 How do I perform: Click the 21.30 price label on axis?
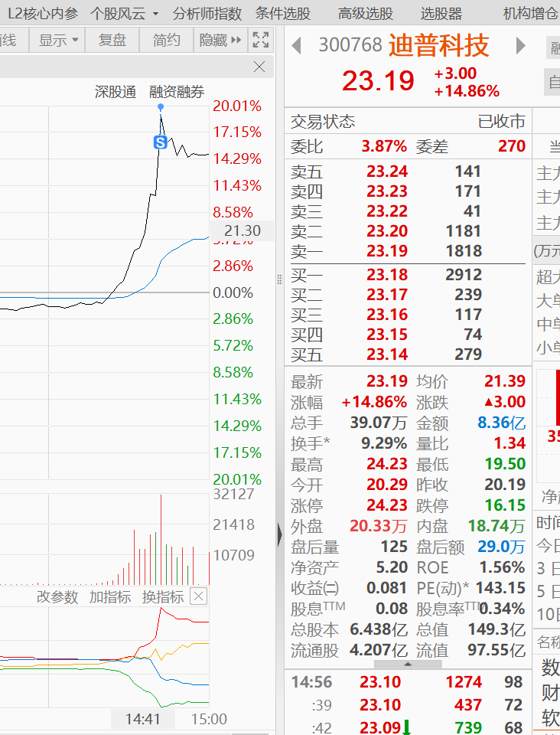click(x=242, y=230)
